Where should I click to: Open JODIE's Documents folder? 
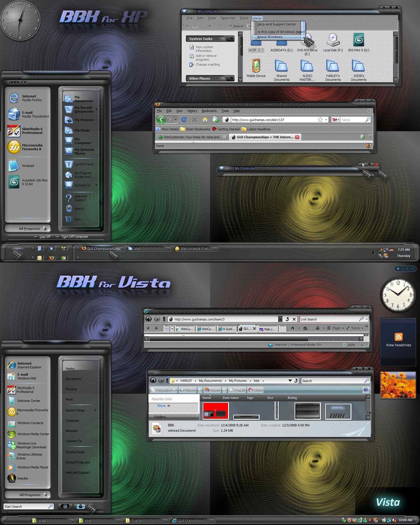pos(358,70)
